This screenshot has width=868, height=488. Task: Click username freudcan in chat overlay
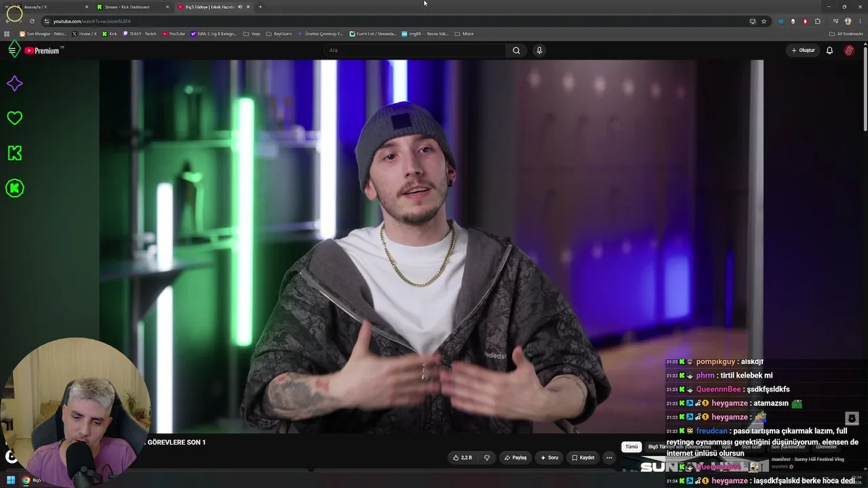(x=712, y=431)
